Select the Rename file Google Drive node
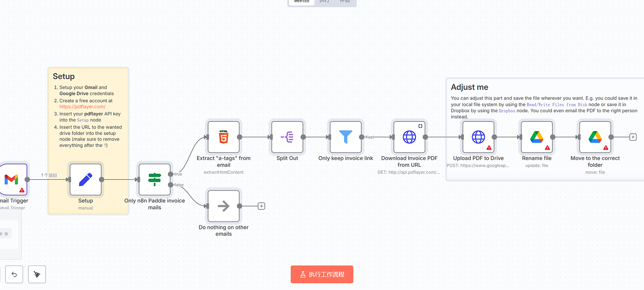The height and width of the screenshot is (290, 644). pos(536,137)
